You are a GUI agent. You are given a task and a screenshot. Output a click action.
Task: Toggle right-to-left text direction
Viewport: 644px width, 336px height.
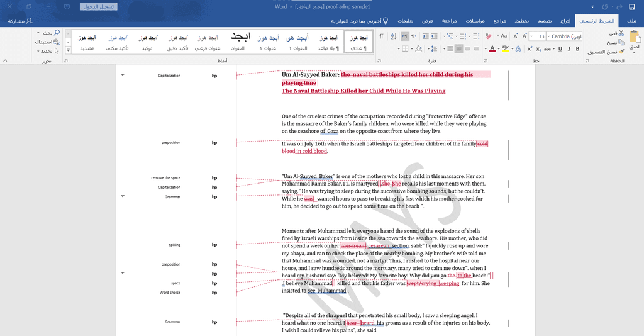[x=414, y=36]
